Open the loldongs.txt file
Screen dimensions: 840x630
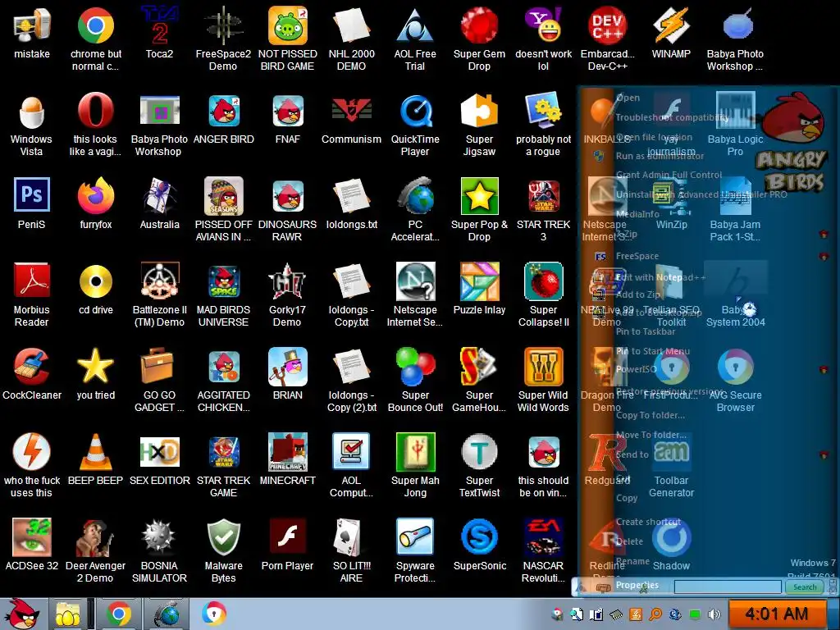(x=351, y=196)
